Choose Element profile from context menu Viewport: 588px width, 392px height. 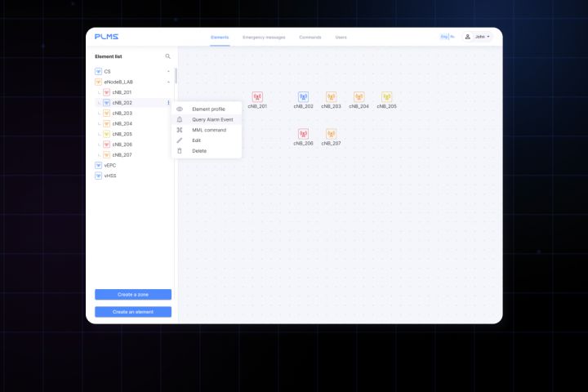click(x=207, y=109)
